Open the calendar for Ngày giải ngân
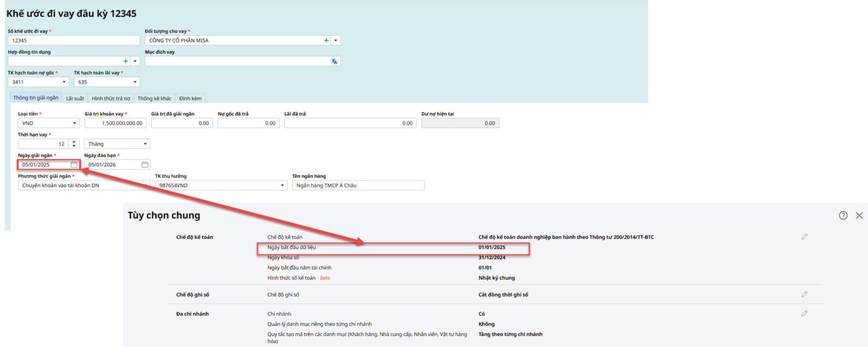868x347 pixels. click(x=74, y=165)
